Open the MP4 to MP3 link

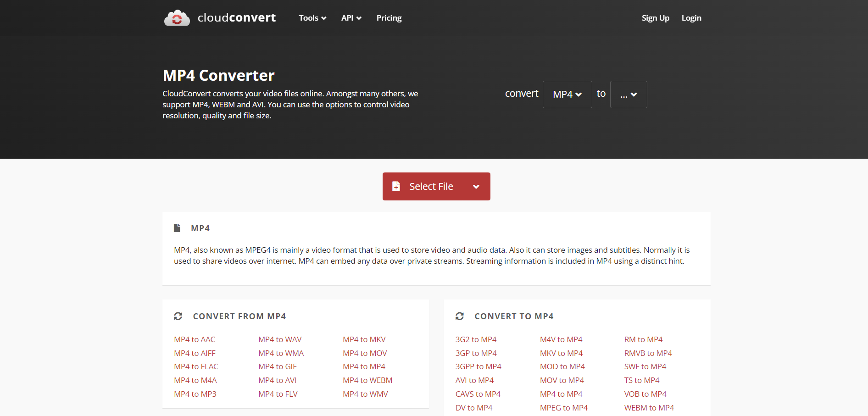tap(195, 394)
